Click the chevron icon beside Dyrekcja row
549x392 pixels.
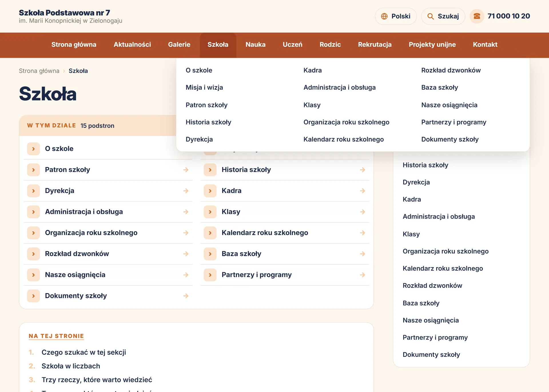coord(33,191)
